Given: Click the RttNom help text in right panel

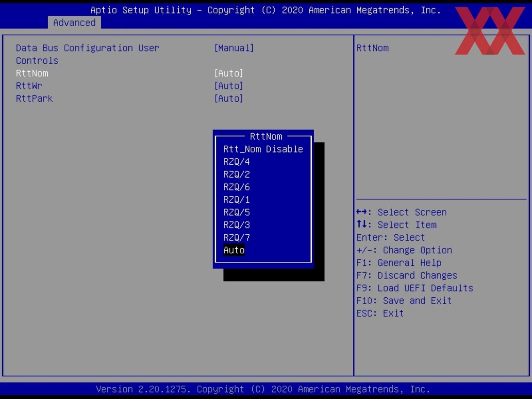Looking at the screenshot, I should (372, 48).
